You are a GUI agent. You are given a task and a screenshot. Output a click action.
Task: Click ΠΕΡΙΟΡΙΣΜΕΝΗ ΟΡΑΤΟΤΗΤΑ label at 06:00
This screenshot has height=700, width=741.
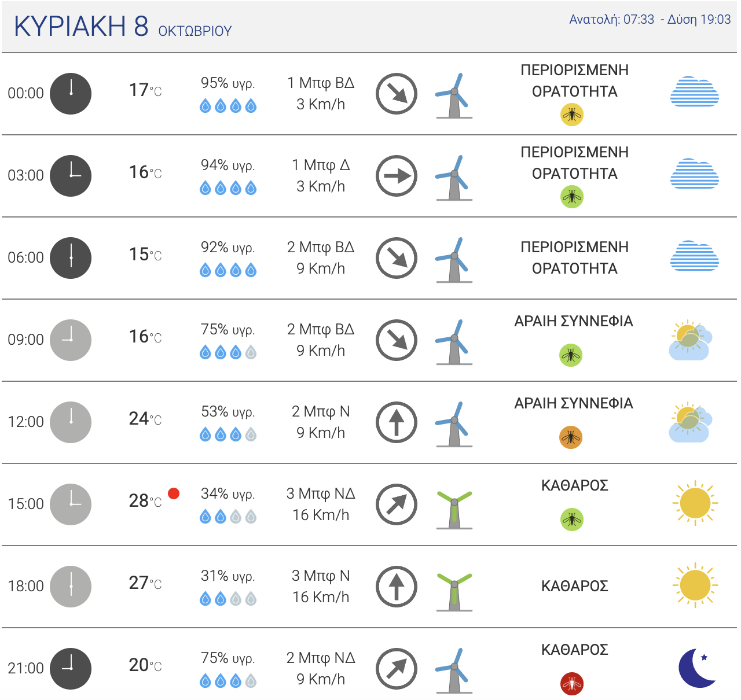pyautogui.click(x=574, y=257)
